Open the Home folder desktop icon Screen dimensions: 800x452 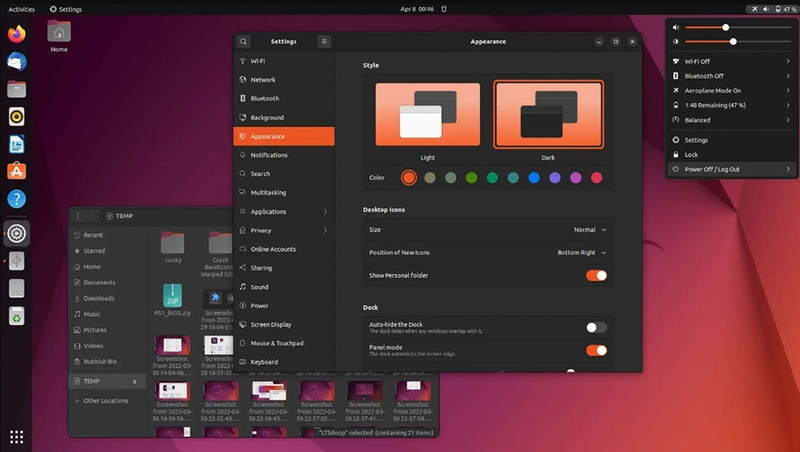point(59,36)
